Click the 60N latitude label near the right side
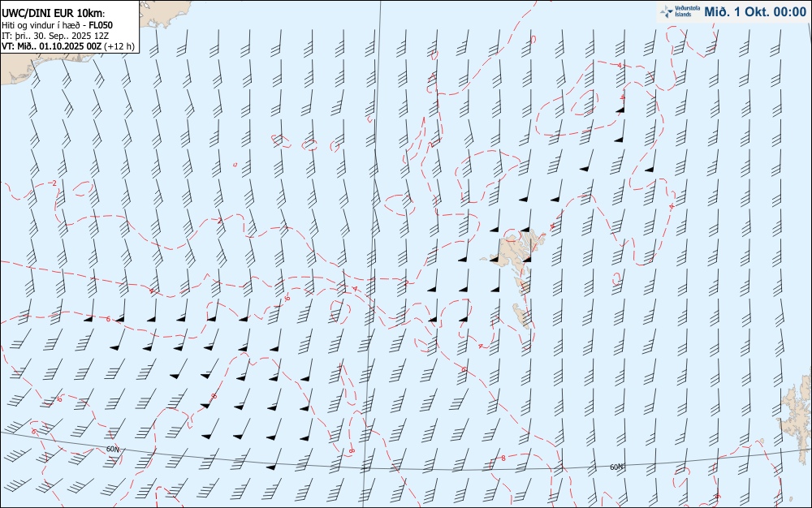The width and height of the screenshot is (812, 508). point(616,467)
